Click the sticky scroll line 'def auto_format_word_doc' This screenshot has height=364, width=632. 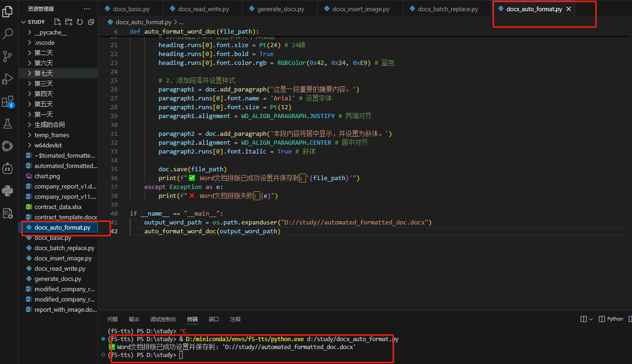click(194, 31)
